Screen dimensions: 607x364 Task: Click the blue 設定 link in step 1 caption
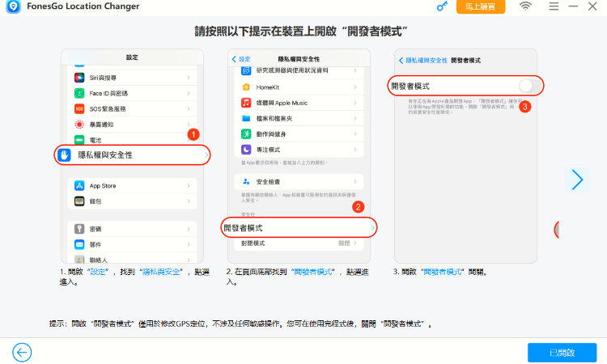(x=98, y=272)
